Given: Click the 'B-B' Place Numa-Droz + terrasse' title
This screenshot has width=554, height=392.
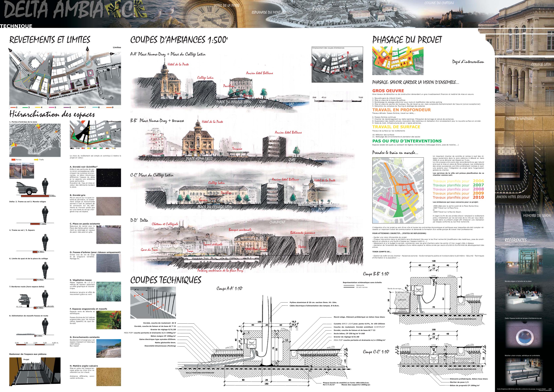Looking at the screenshot, I should tap(157, 120).
